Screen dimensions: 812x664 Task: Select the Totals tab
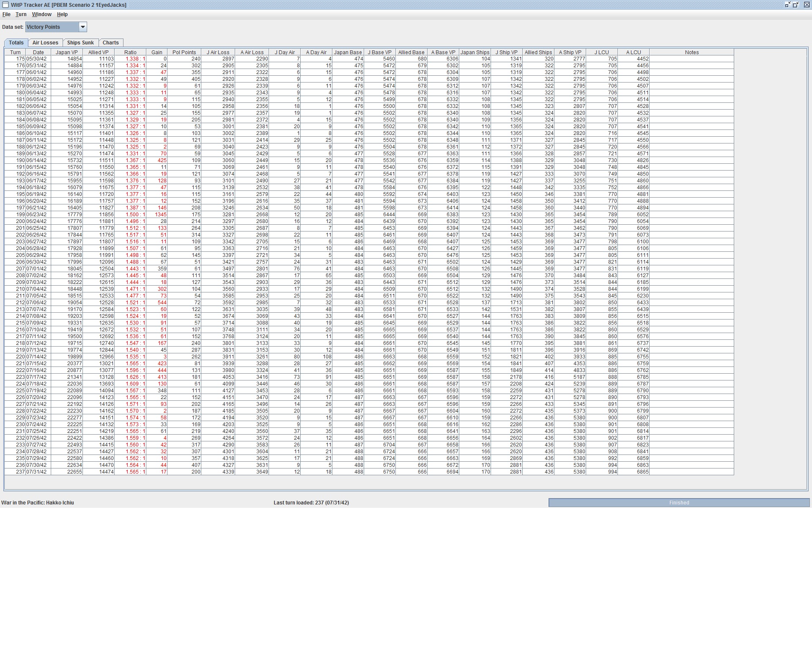point(16,43)
